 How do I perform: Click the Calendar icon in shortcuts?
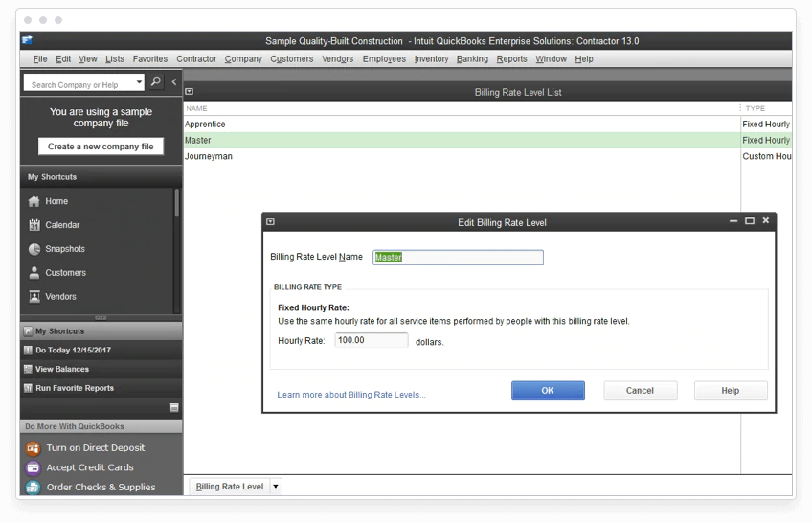(34, 225)
